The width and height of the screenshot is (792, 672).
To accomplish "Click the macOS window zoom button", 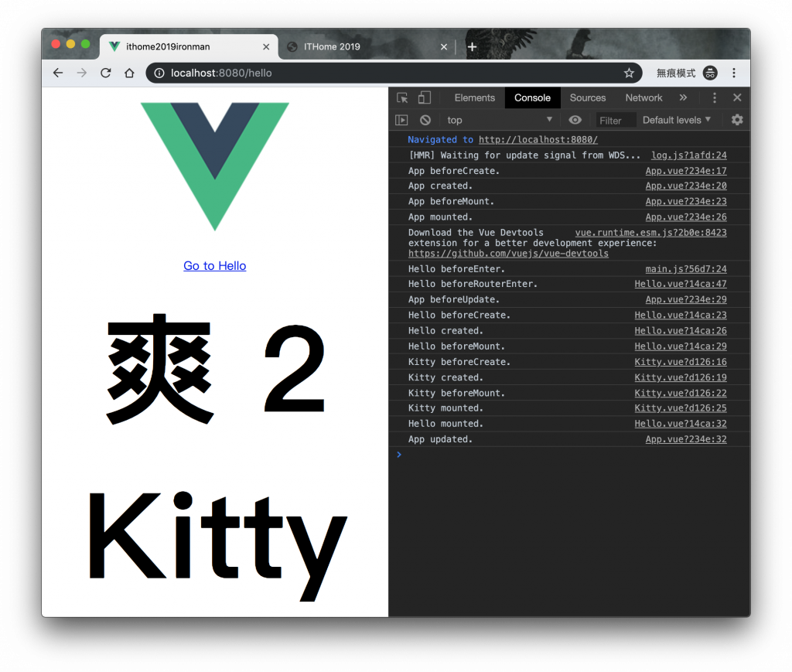I will (85, 44).
